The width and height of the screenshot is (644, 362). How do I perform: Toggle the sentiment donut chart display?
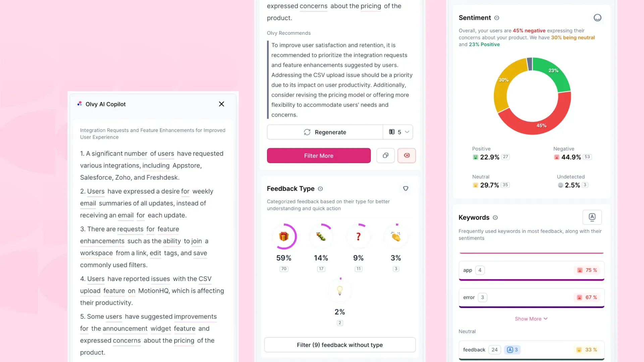(597, 18)
